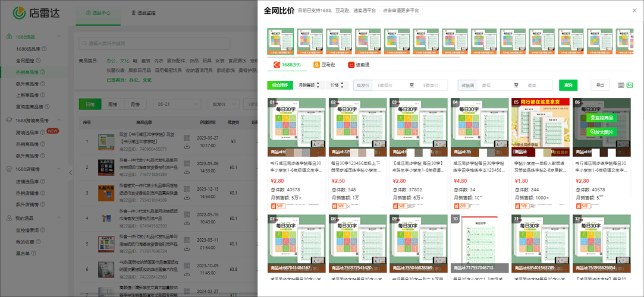
Task: Click the category search input field
Action: click(x=155, y=43)
